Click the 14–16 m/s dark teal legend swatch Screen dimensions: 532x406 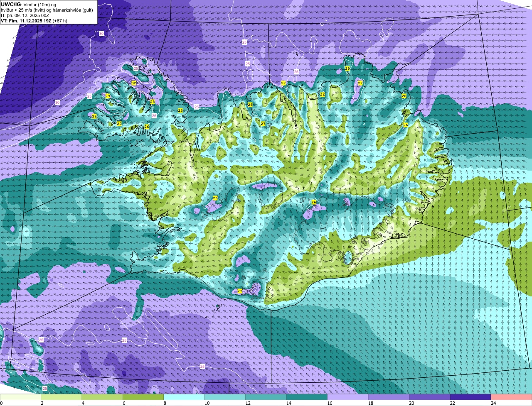(x=307, y=397)
